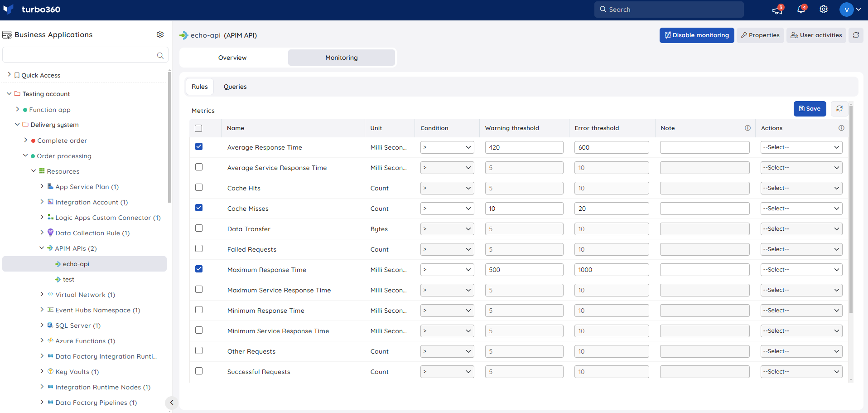This screenshot has height=413, width=868.
Task: Click the Data Collection Rule icon
Action: [x=50, y=233]
